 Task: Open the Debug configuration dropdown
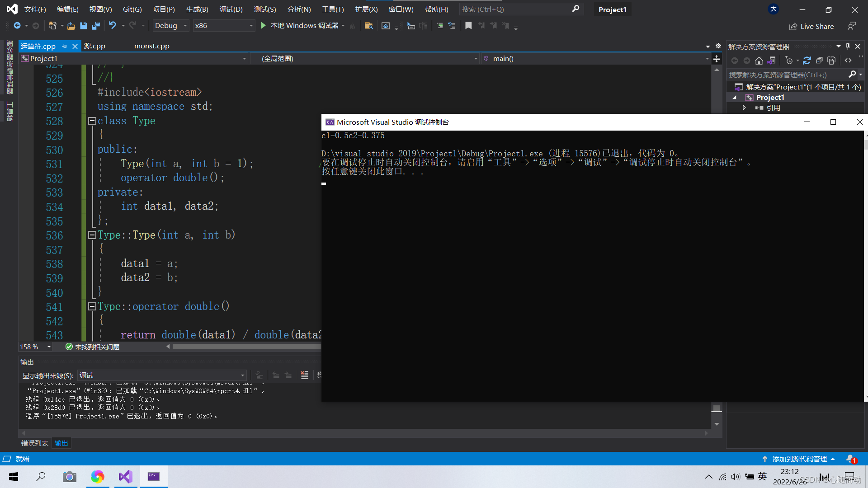pyautogui.click(x=170, y=26)
